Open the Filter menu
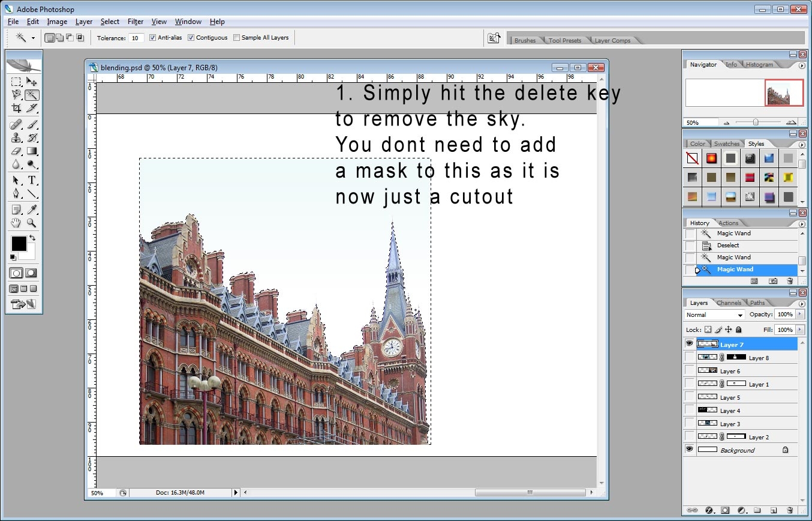This screenshot has width=812, height=521. pyautogui.click(x=136, y=22)
